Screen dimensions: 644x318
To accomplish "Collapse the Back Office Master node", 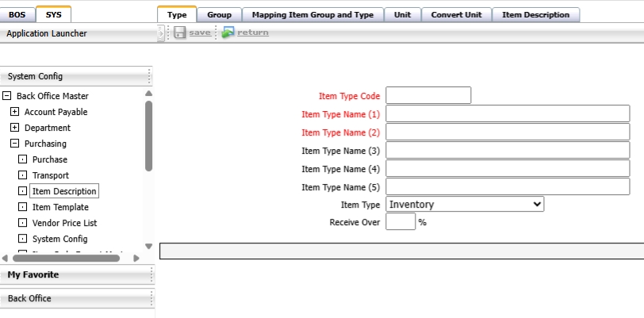I will coord(7,96).
